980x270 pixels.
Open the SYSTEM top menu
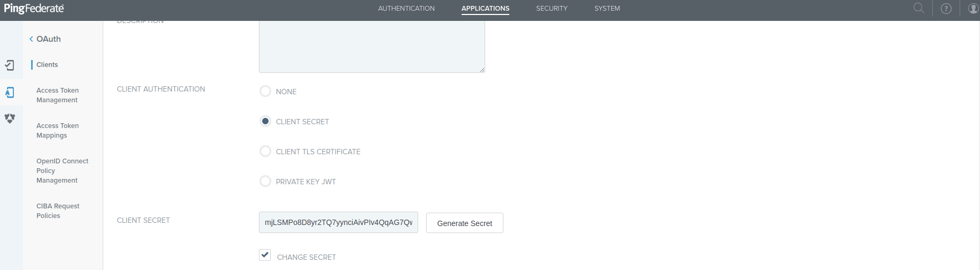click(607, 9)
